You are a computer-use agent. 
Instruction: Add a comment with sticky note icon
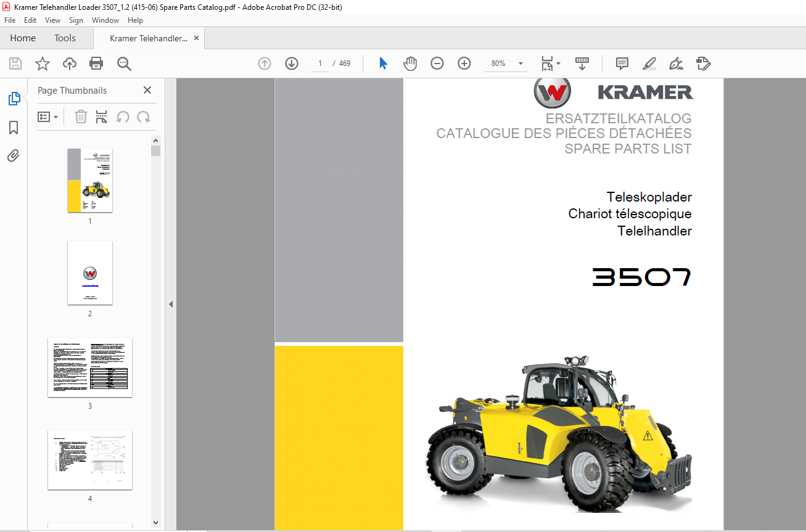[x=622, y=63]
